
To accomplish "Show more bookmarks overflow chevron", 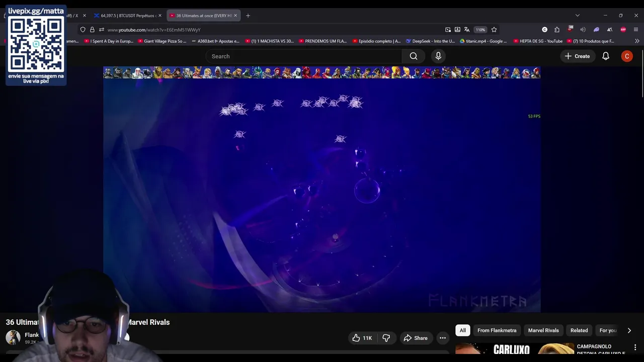I will tap(637, 41).
